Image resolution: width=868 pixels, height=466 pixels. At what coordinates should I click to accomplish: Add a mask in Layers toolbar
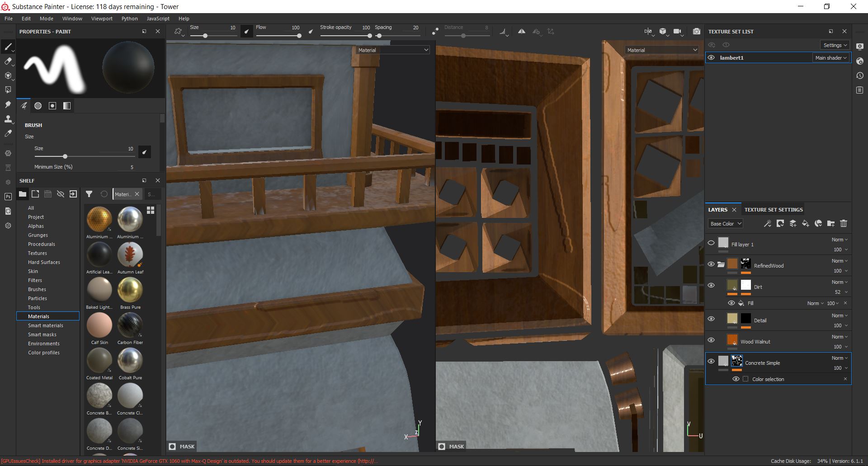tap(780, 224)
